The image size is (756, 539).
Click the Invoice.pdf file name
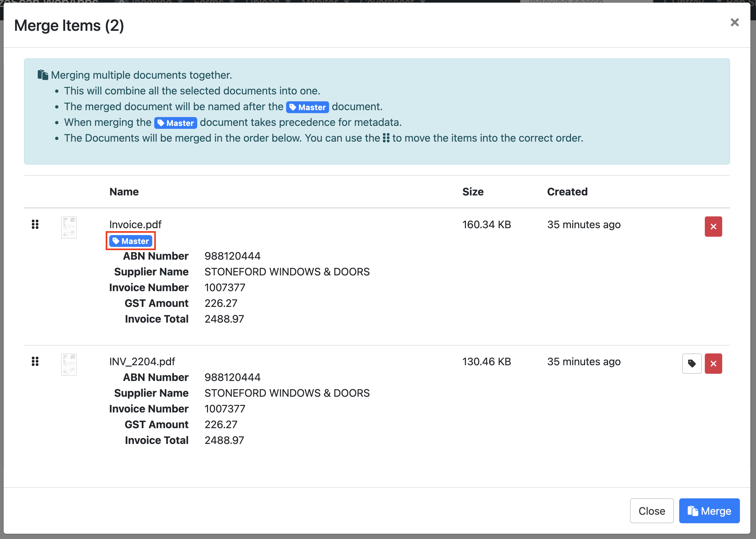(x=135, y=225)
